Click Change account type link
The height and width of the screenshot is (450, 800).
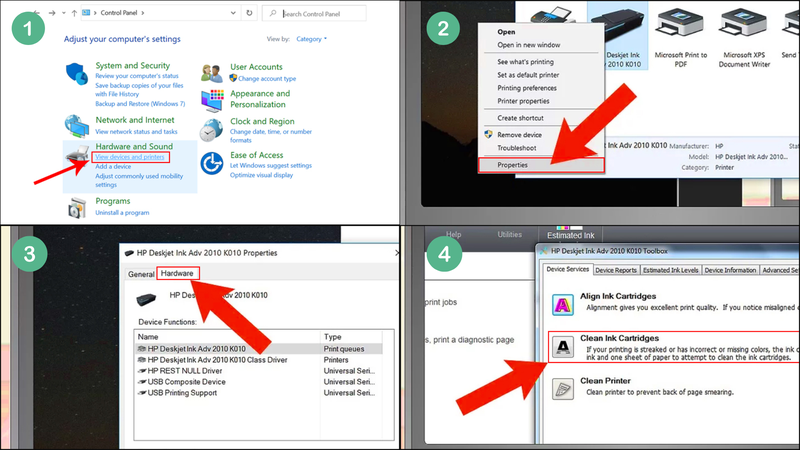267,79
